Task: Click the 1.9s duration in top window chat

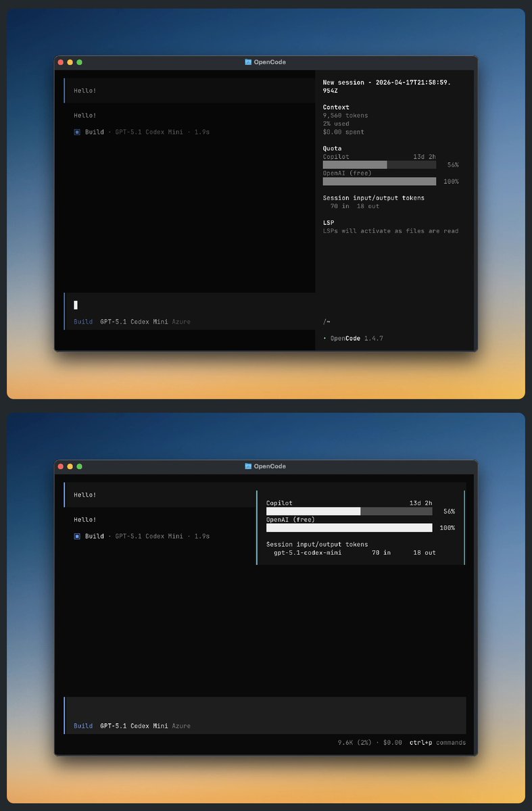Action: (202, 132)
